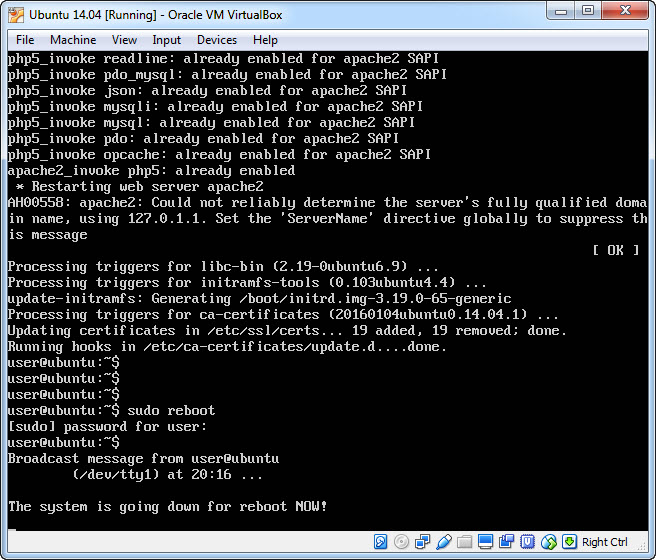
Task: Close the Ubuntu 14.04 VirtualBox window
Action: coord(625,11)
